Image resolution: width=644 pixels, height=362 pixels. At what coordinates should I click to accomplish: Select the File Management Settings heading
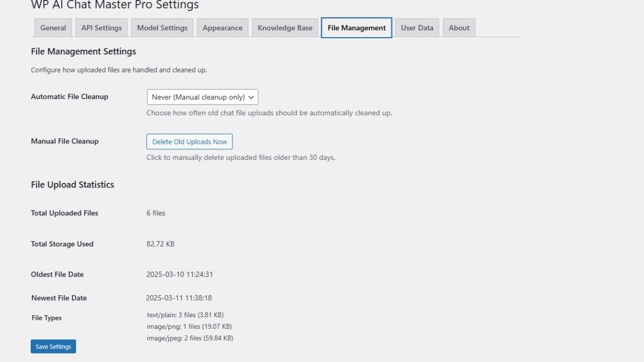pos(84,51)
